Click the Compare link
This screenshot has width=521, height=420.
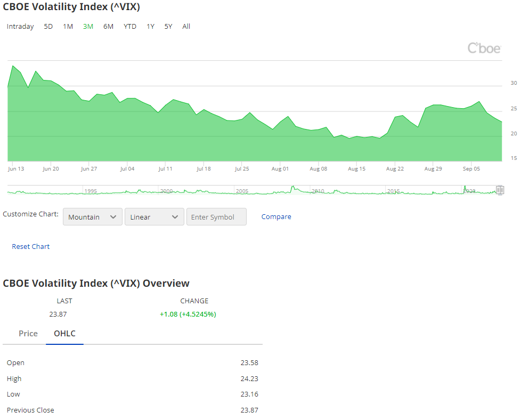click(276, 217)
